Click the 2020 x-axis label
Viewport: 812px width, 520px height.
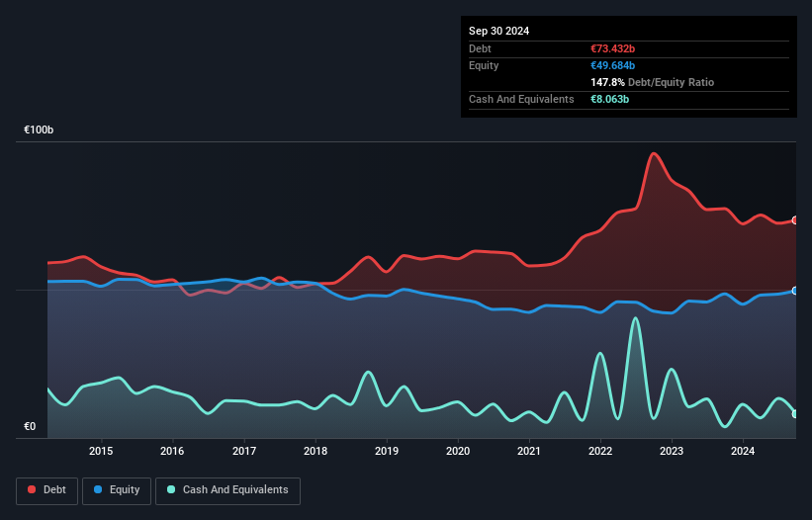click(458, 451)
